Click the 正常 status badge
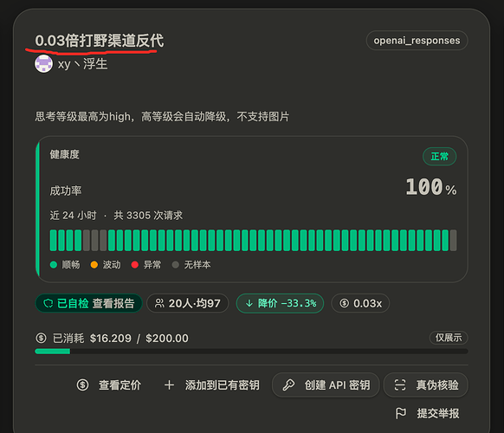 pos(439,157)
